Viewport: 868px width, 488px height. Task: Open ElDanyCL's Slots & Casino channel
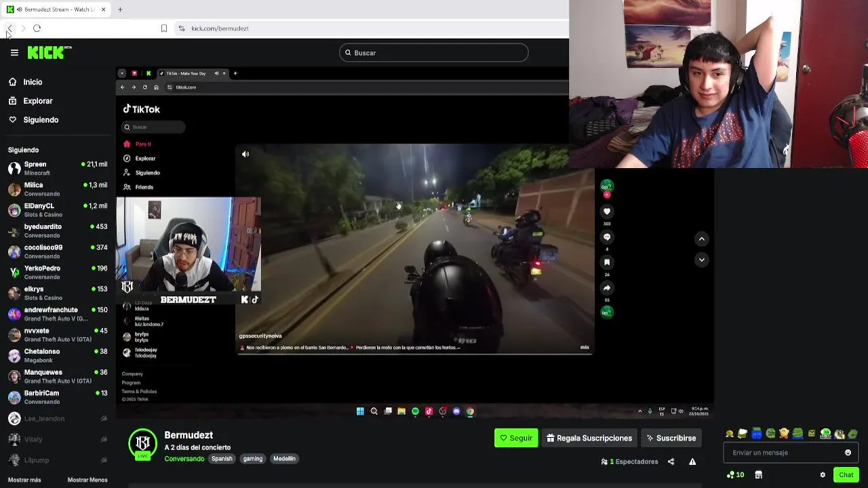[x=58, y=210]
